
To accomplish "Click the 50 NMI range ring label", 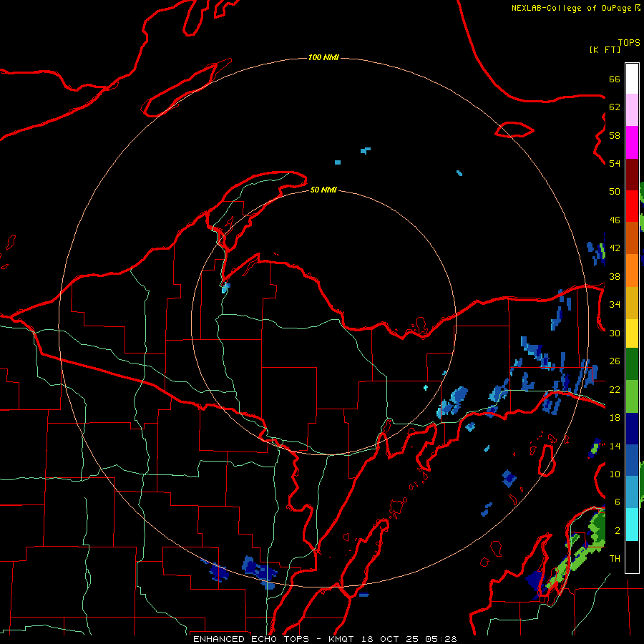I will [x=323, y=190].
